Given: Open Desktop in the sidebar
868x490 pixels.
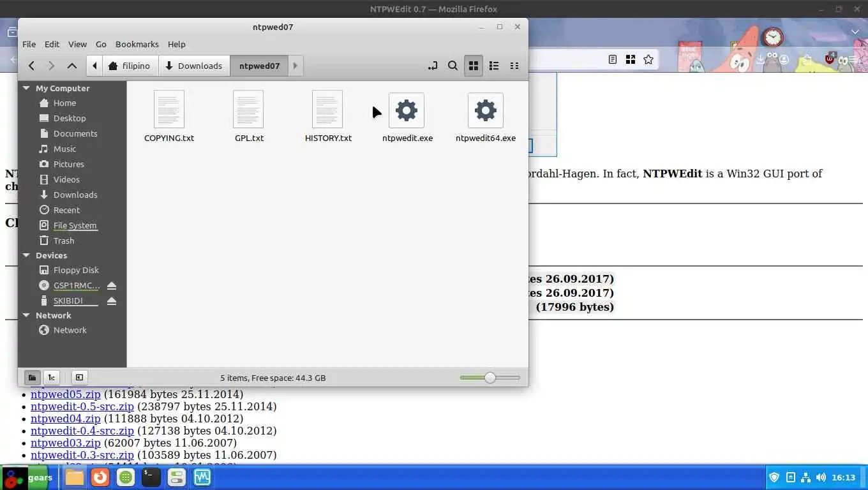Looking at the screenshot, I should [x=70, y=118].
